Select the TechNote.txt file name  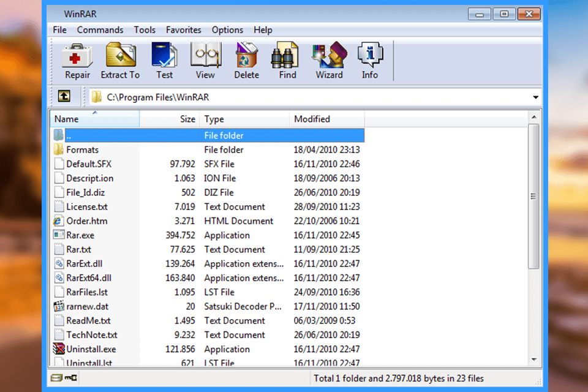[x=92, y=335]
